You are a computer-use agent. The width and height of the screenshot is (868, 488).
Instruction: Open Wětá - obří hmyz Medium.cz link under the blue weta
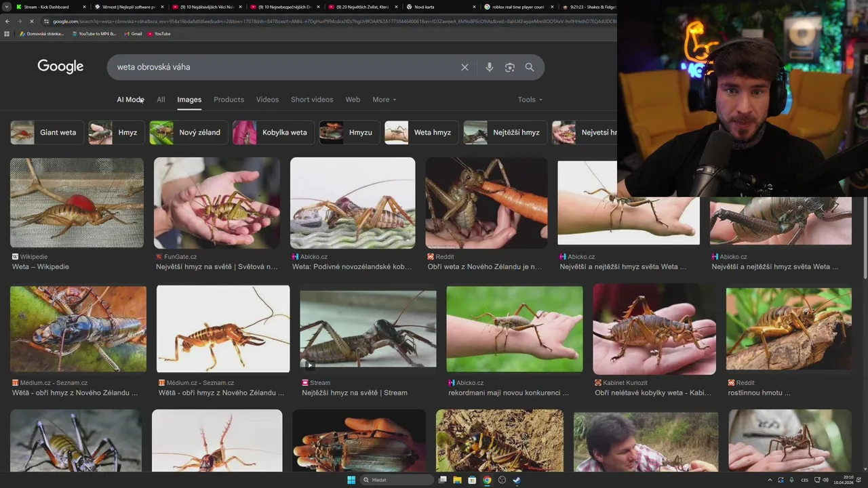pos(75,393)
